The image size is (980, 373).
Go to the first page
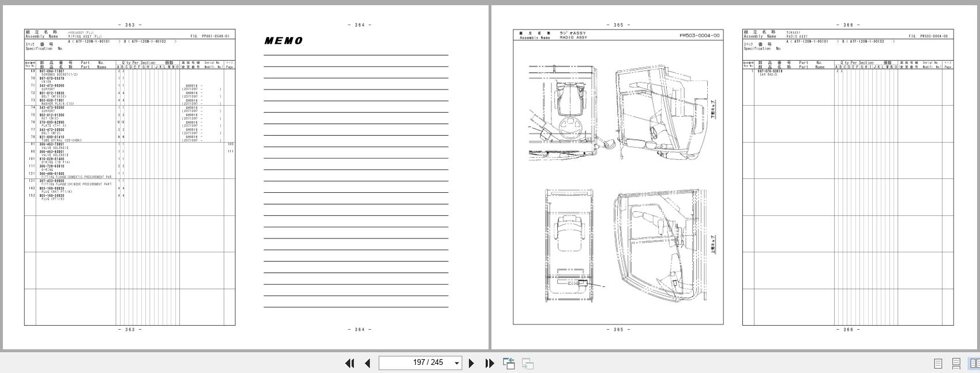350,363
